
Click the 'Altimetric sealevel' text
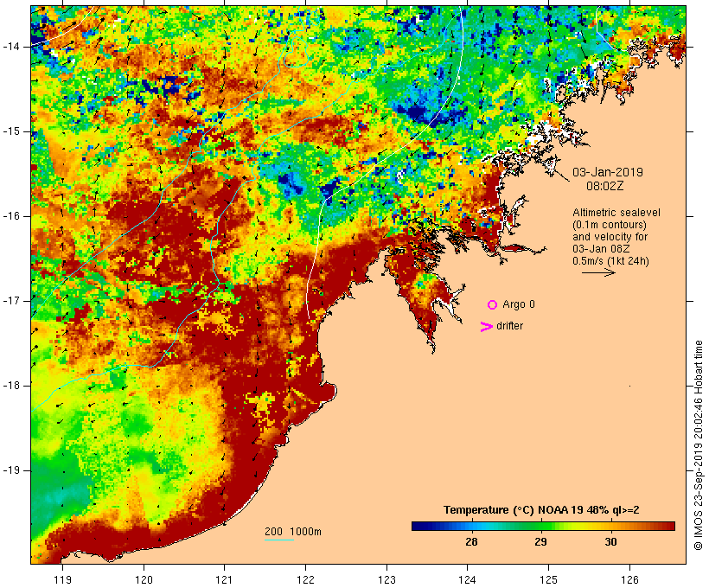[616, 213]
